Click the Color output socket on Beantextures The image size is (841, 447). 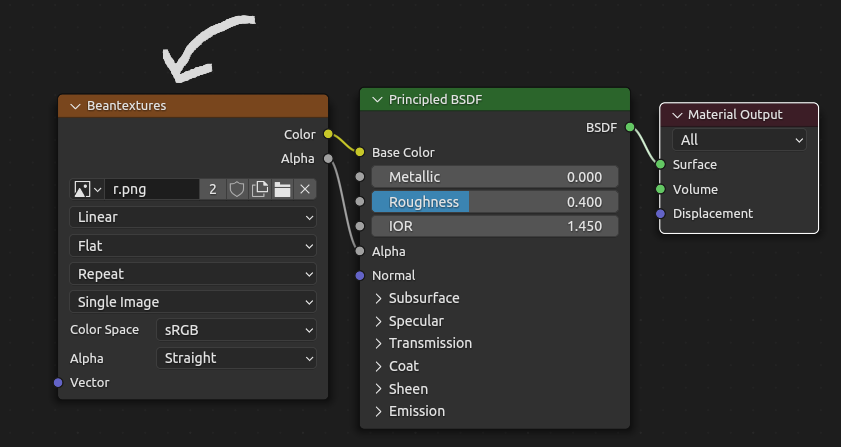(x=328, y=134)
